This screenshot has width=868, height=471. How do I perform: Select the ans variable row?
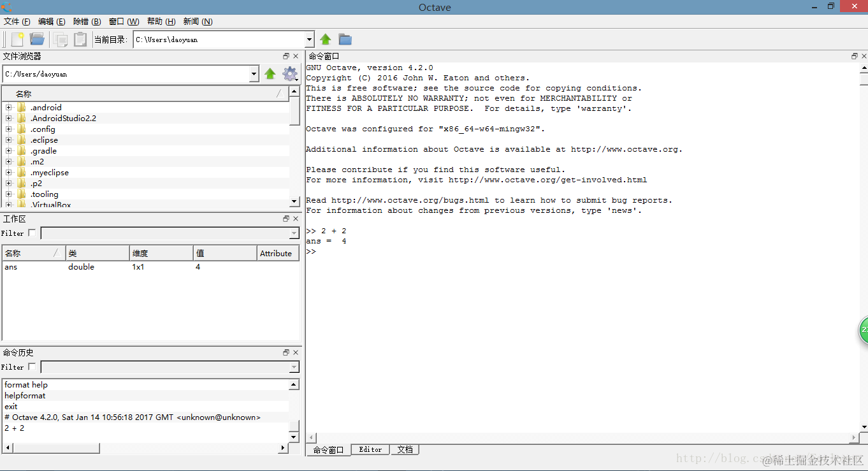point(150,267)
